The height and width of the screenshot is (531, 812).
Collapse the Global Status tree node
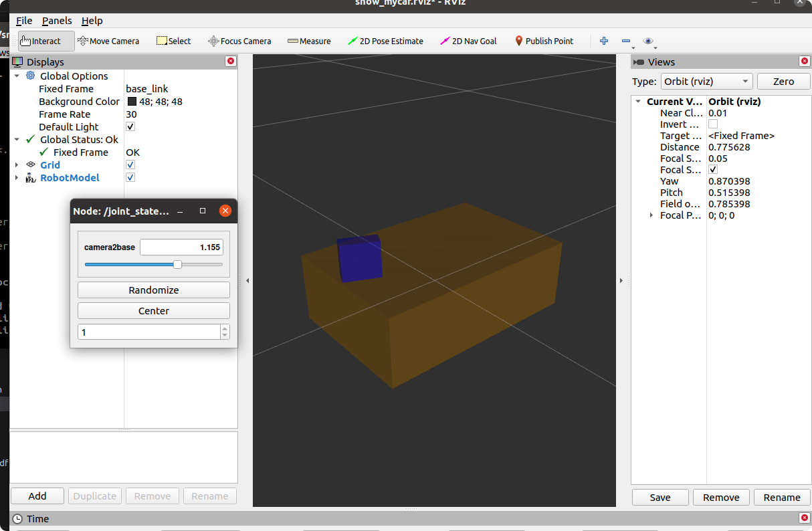point(17,139)
